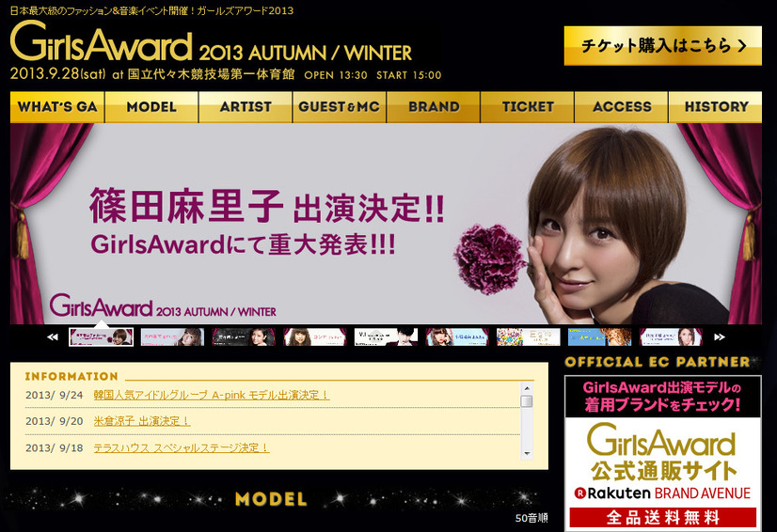
Task: Open the WHAT'S GA menu item
Action: (x=57, y=107)
